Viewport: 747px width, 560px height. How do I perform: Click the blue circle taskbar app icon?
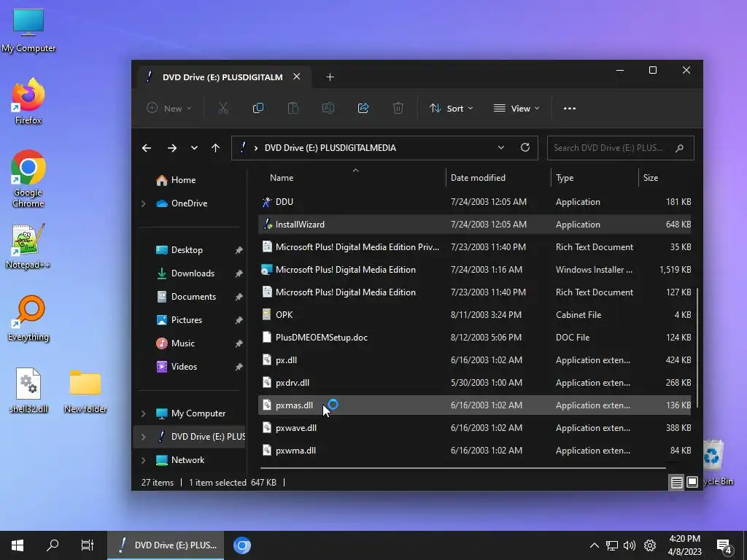pos(242,545)
